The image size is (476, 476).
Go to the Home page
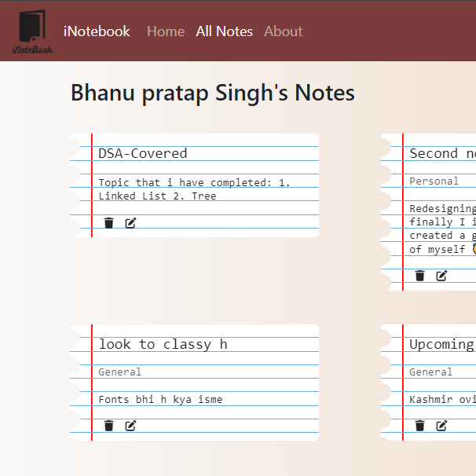click(x=166, y=31)
